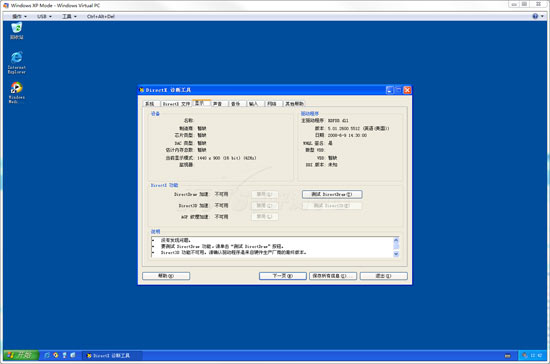Click the 测试 DirectDraw button
Screen dimensions: 550x364
[x=332, y=194]
